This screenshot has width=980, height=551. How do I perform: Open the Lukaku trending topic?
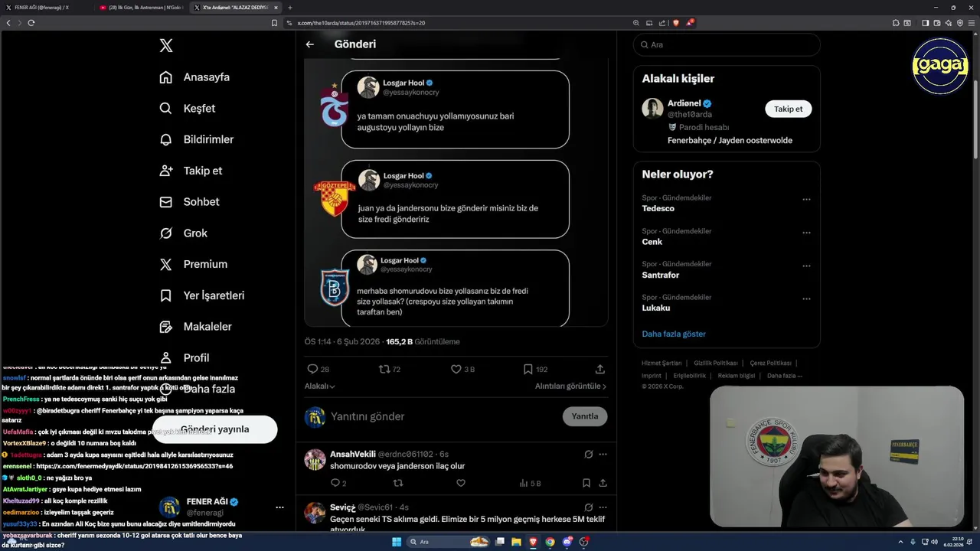click(x=656, y=308)
